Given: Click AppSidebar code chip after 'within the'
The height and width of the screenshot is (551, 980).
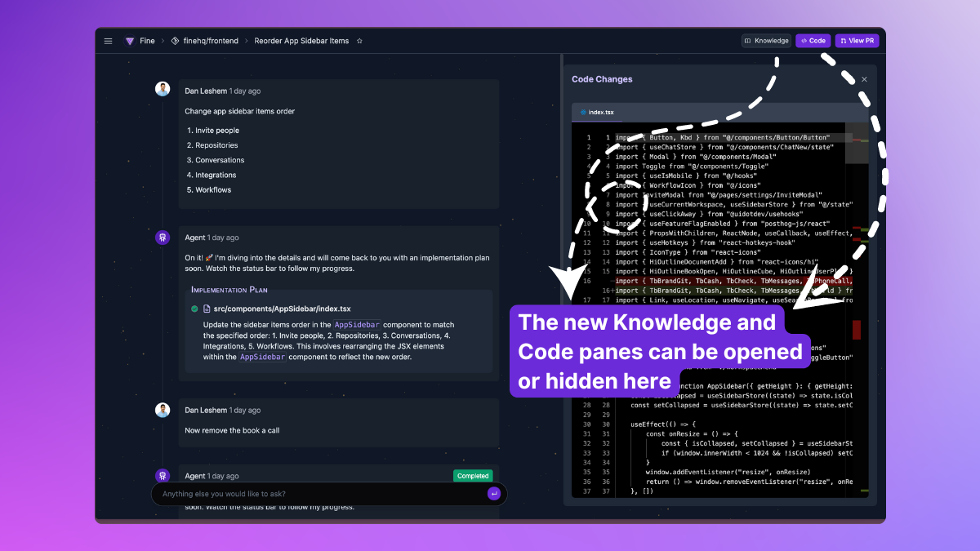Looking at the screenshot, I should tap(262, 357).
